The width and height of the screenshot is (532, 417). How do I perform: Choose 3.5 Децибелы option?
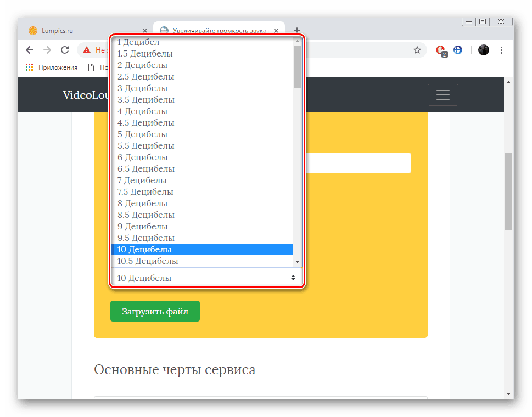coord(202,100)
